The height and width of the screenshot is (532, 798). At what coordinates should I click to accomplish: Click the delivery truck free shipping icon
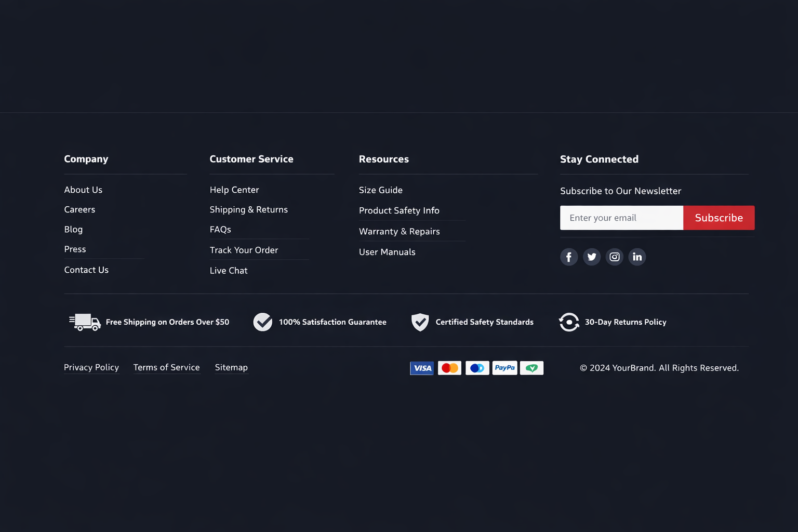85,322
